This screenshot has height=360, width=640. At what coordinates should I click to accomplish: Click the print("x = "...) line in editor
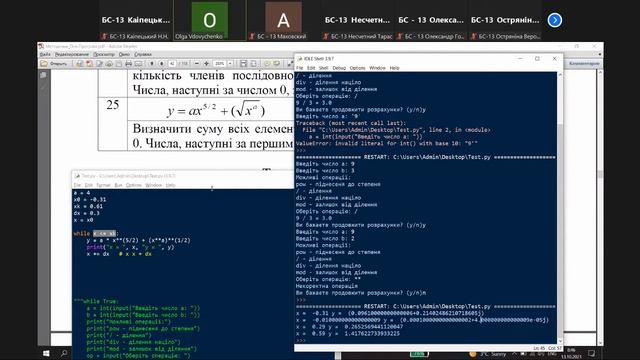[x=130, y=247]
